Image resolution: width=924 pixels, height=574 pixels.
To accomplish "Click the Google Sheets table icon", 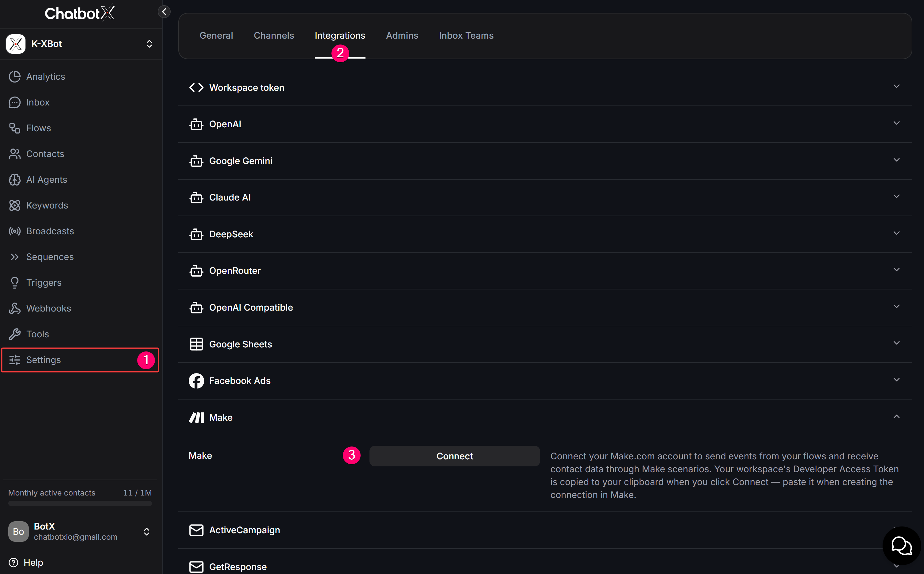I will (196, 344).
